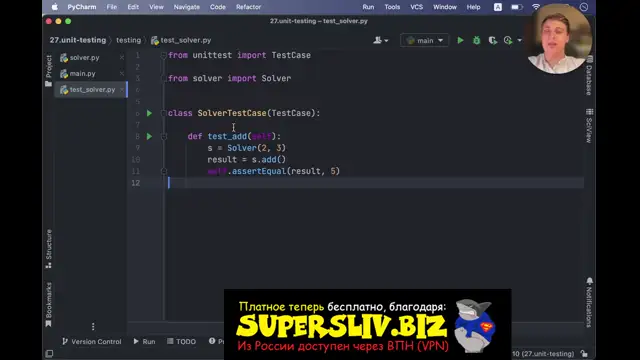Viewport: 640px width, 360px height.
Task: Click the more tool windows dots
Action: point(93,327)
